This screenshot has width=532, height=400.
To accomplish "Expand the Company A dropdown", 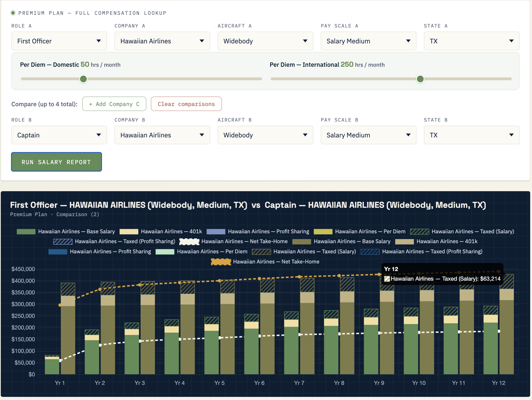I will [162, 41].
